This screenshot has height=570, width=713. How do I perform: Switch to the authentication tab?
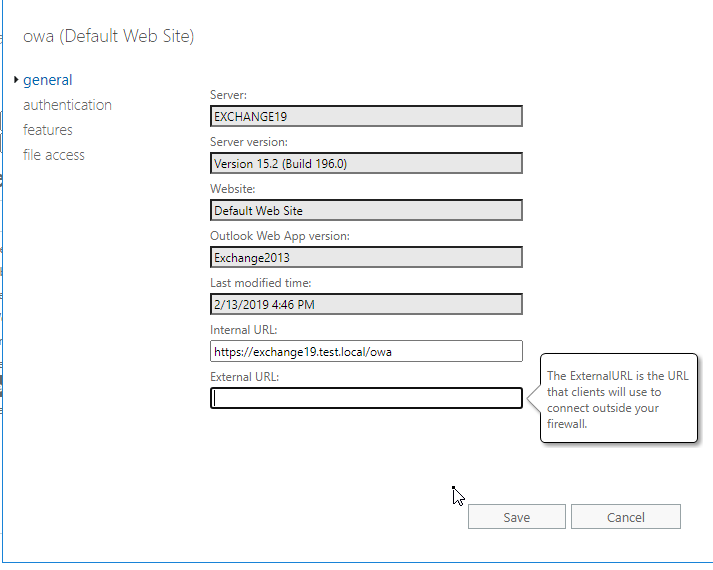[67, 105]
